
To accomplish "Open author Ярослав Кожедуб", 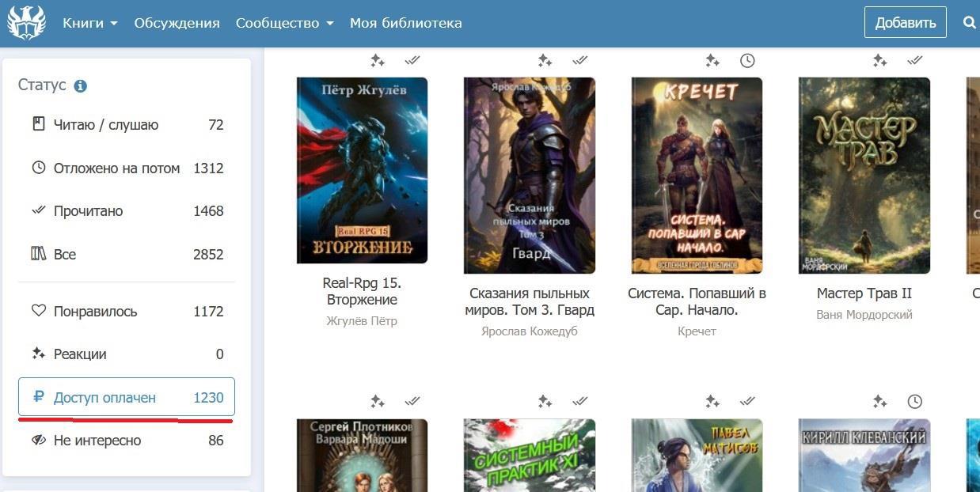I will [530, 331].
